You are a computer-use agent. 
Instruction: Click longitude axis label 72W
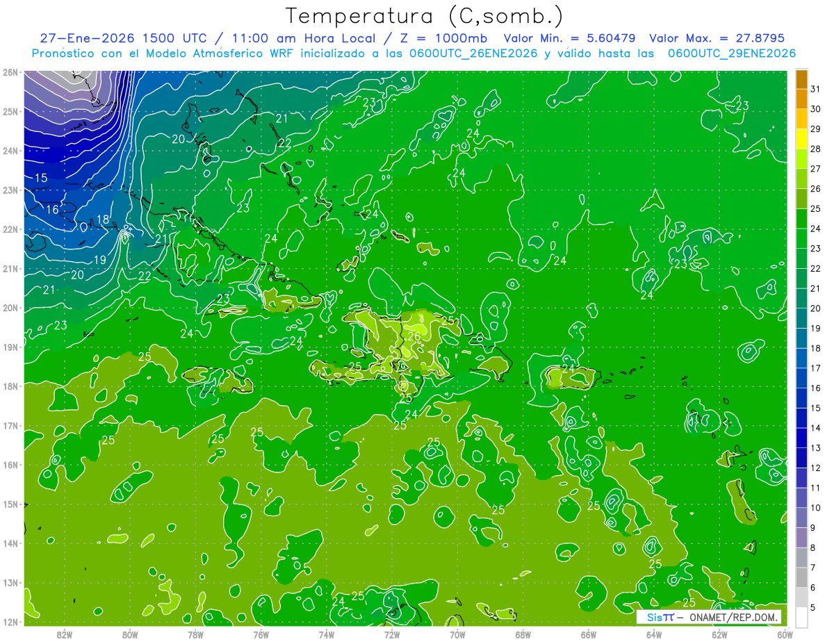tap(391, 634)
